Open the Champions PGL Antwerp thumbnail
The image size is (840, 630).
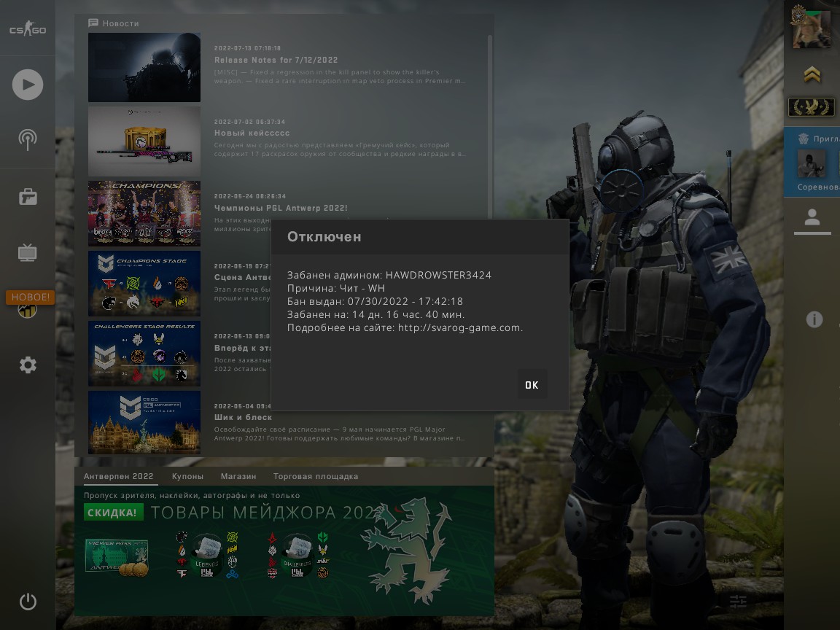144,213
